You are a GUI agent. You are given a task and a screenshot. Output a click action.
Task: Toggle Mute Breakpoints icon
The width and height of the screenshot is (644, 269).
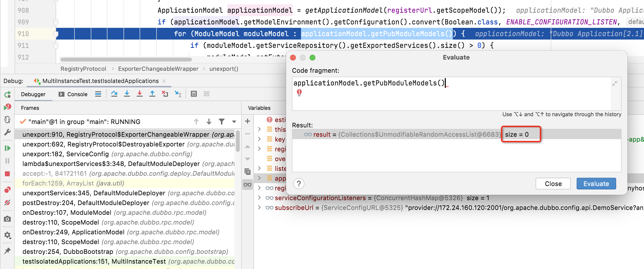tap(8, 202)
